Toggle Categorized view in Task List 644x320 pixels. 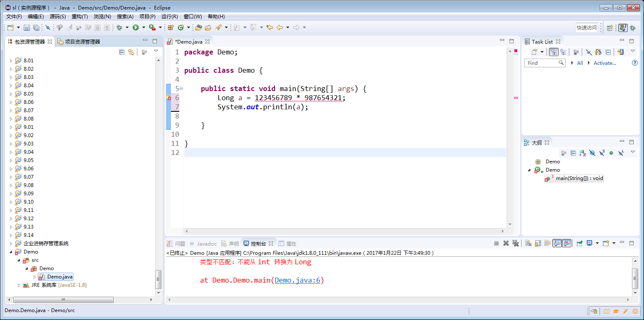pyautogui.click(x=554, y=52)
